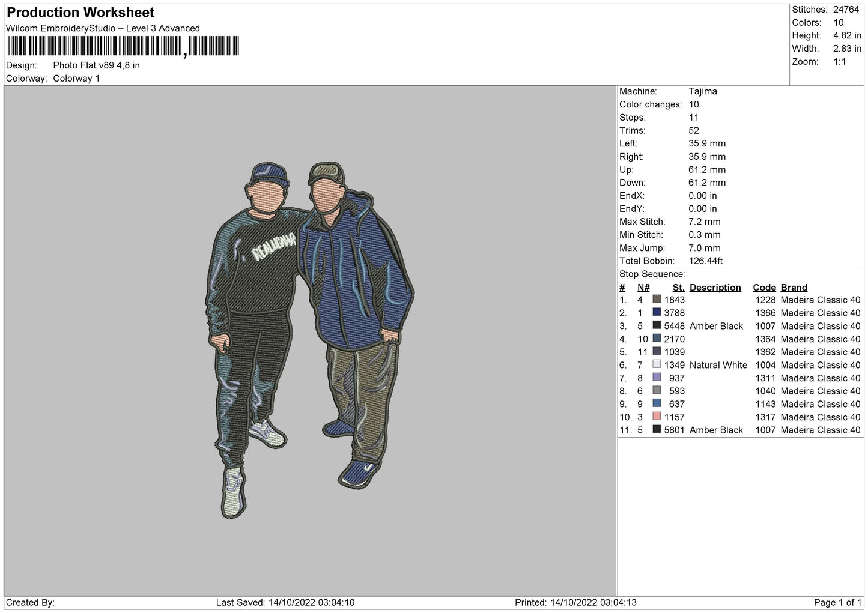
Task: Click the Machine value 'Tajima'
Action: [x=703, y=91]
